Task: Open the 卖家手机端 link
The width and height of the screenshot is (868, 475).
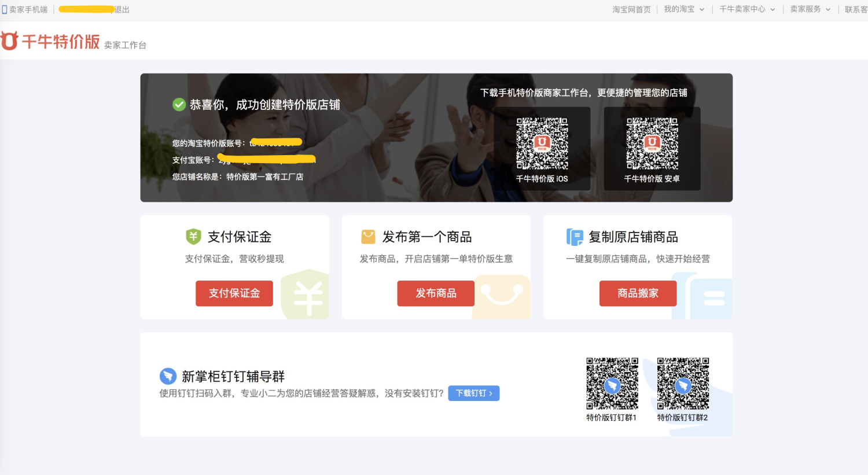Action: tap(28, 10)
